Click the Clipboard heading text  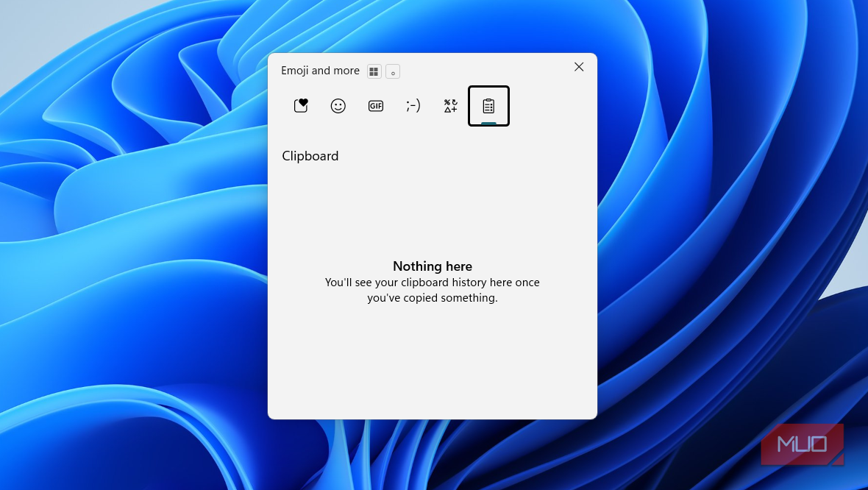tap(310, 156)
